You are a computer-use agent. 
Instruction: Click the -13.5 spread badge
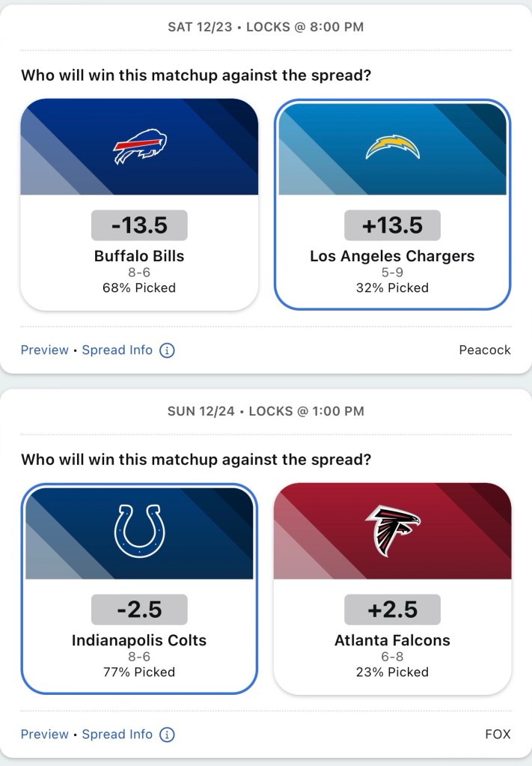[139, 225]
